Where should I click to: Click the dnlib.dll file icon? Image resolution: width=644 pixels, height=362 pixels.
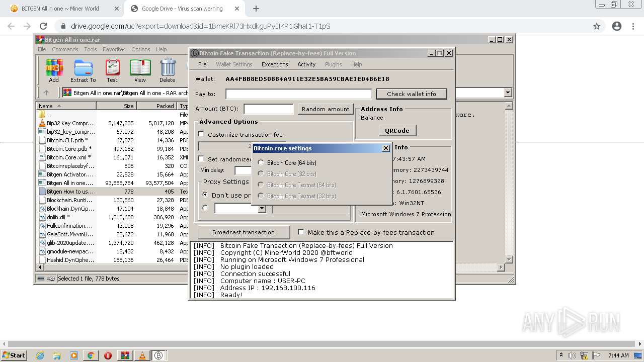point(42,217)
